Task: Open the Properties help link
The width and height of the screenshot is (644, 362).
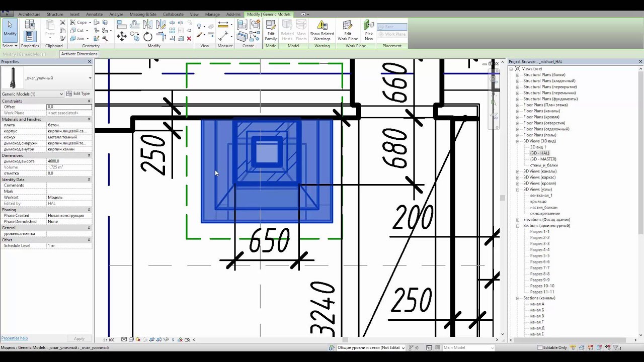Action: click(15, 338)
